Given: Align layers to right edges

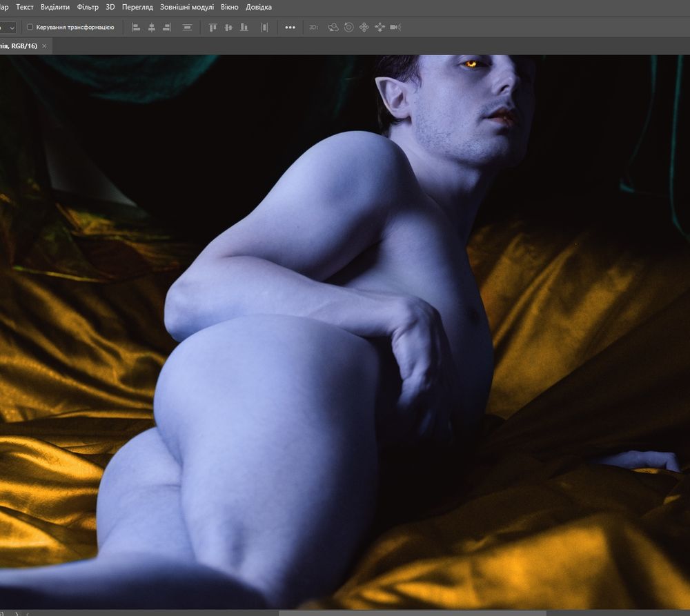Looking at the screenshot, I should (x=167, y=28).
